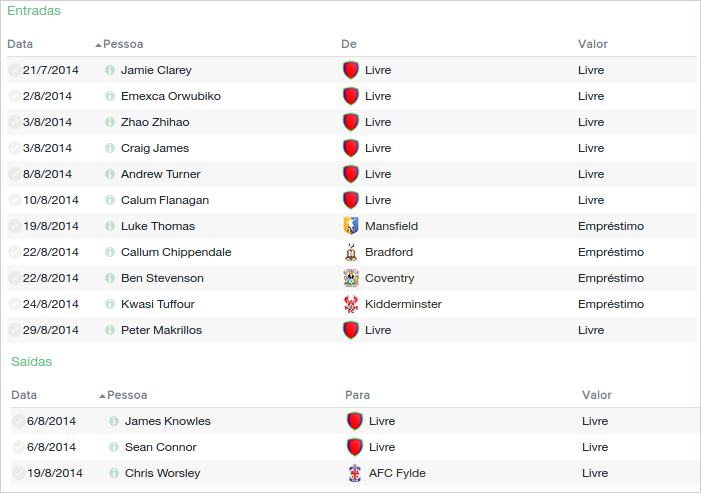
Task: Click the Data column header in Entradas
Action: (x=20, y=44)
